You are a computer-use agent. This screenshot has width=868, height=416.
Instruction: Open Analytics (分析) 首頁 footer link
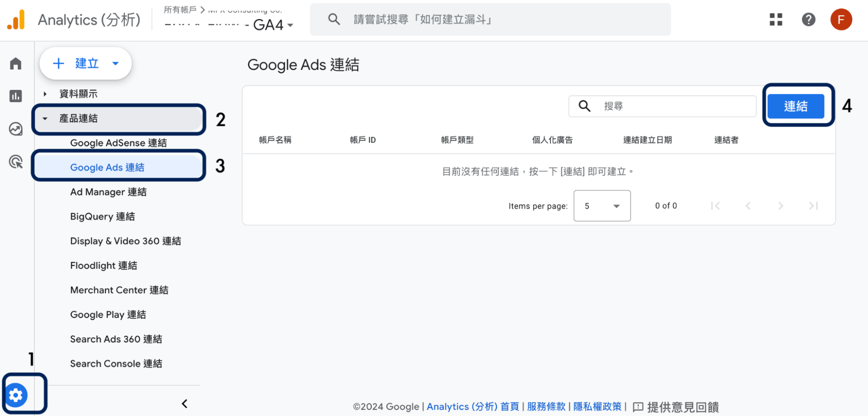coord(472,407)
